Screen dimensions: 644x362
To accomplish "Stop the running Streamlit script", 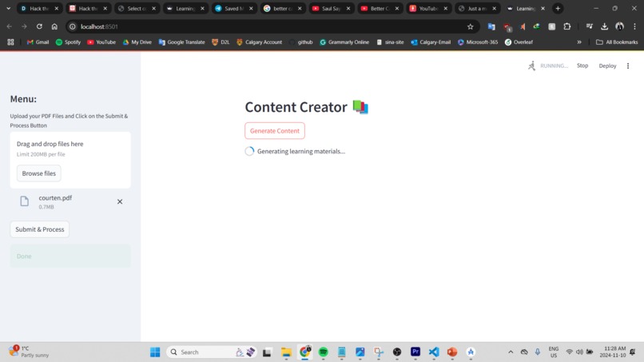I will tap(582, 66).
